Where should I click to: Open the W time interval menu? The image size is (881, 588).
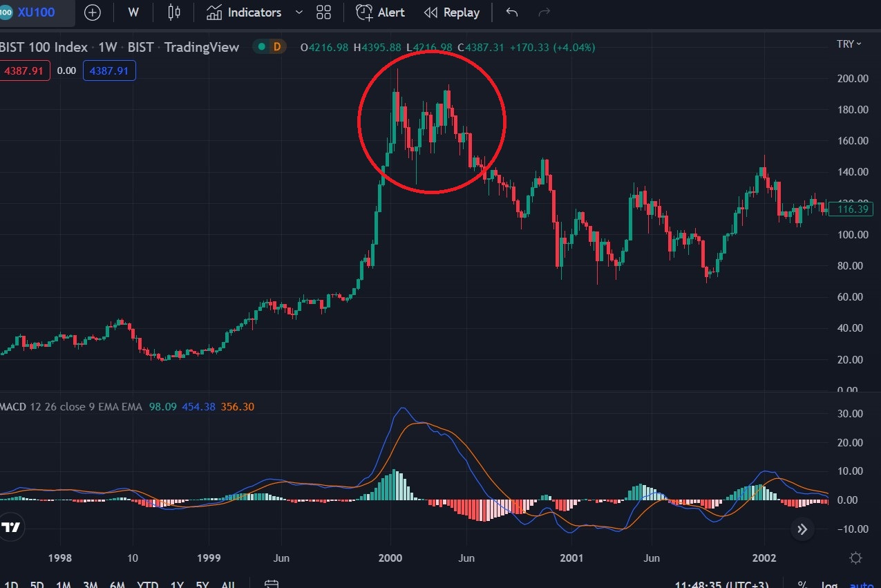click(x=133, y=12)
